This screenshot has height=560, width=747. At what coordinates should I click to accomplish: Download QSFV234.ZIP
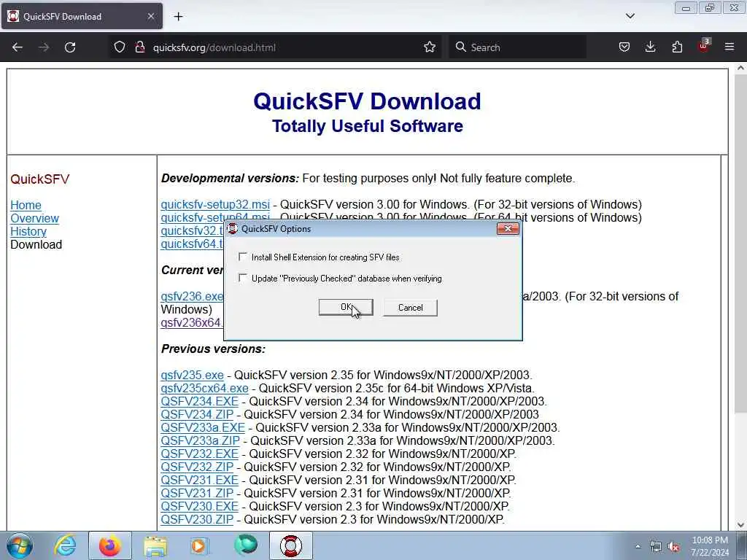tap(197, 414)
